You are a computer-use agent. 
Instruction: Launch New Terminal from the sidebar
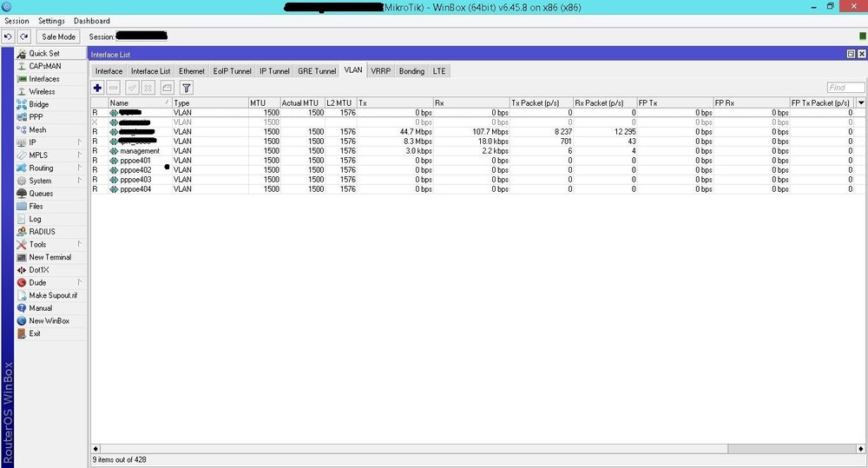(x=49, y=257)
